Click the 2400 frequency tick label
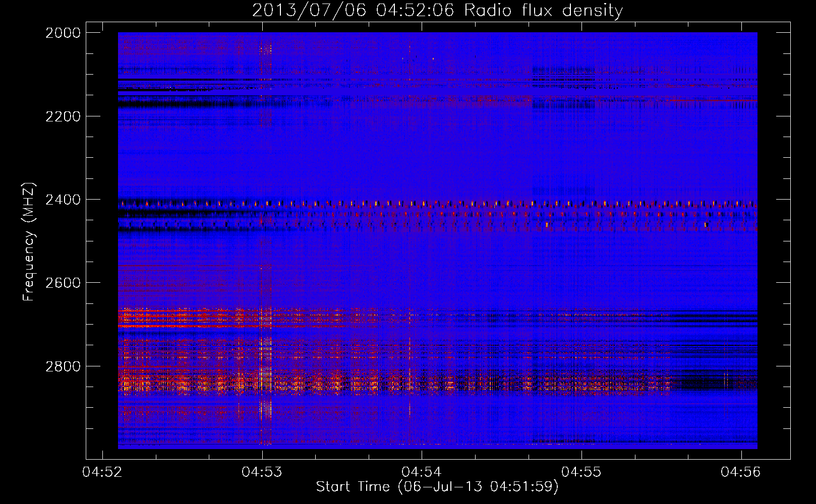816x504 pixels. tap(63, 200)
